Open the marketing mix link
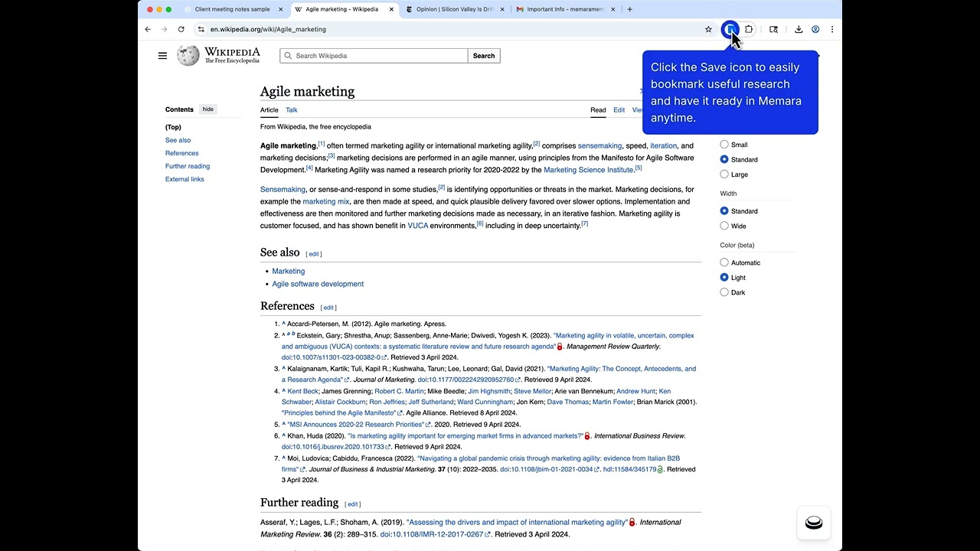Viewport: 980px width, 551px height. [x=326, y=201]
